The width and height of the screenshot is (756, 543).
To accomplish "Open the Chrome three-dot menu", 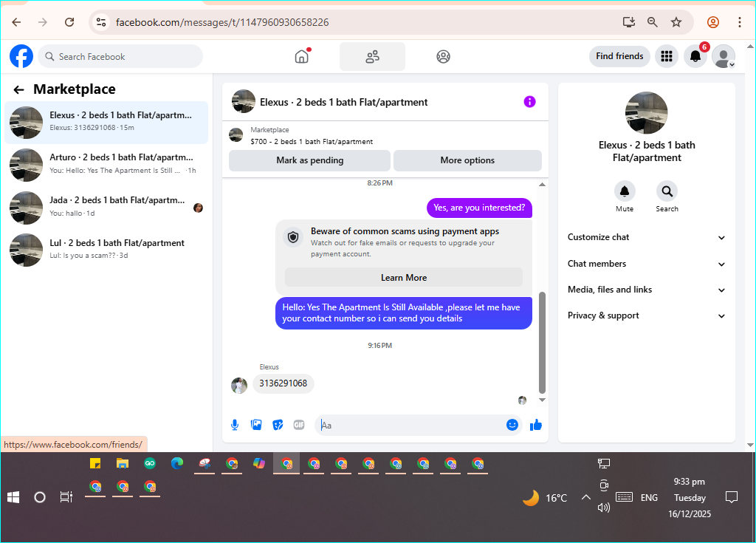I will (739, 22).
